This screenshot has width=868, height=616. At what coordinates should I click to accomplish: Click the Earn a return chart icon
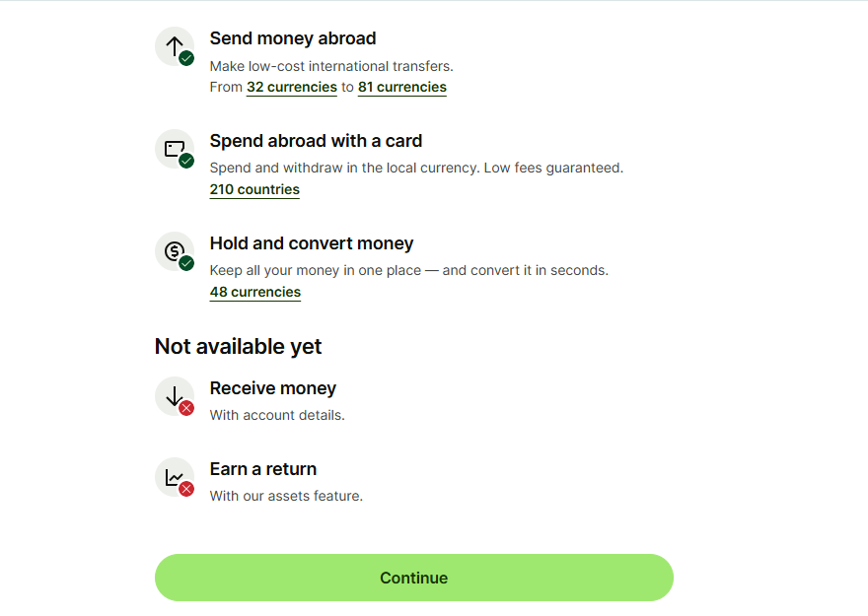pyautogui.click(x=174, y=476)
